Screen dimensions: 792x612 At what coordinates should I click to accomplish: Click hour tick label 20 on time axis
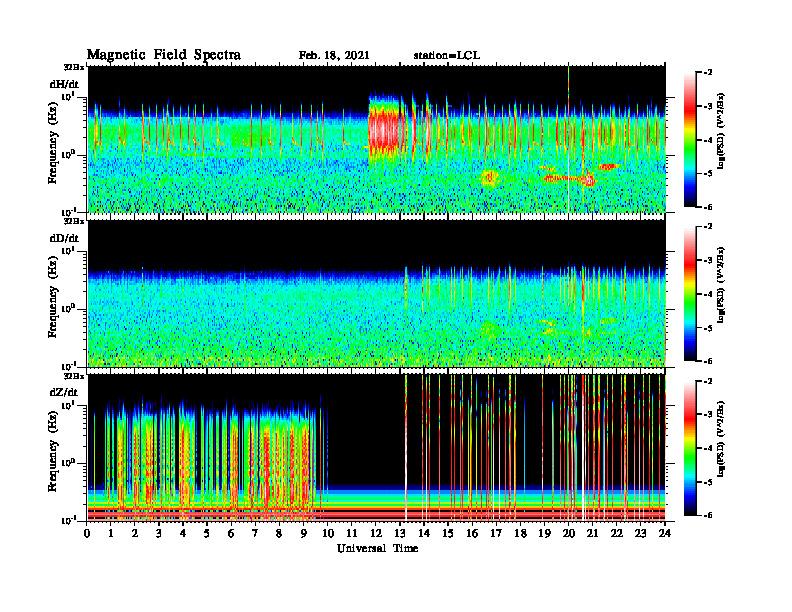(569, 533)
